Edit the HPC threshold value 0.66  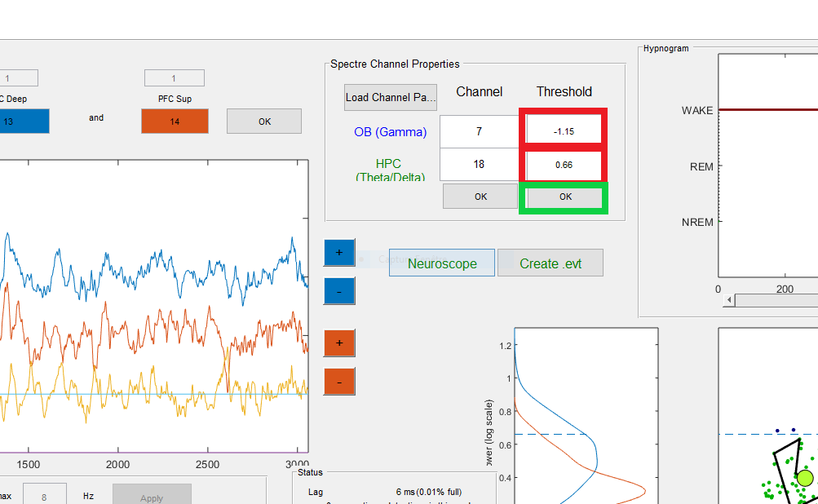click(564, 166)
